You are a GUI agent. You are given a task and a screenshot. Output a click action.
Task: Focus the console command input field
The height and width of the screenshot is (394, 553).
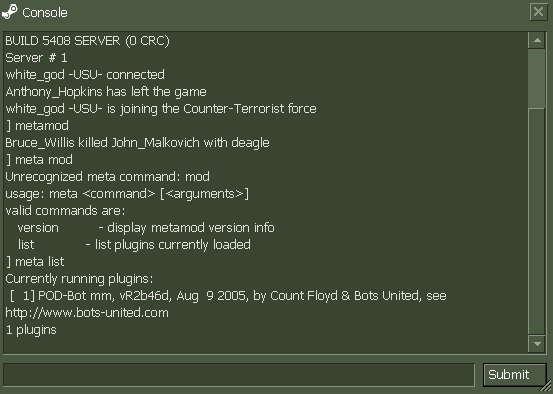[239, 375]
